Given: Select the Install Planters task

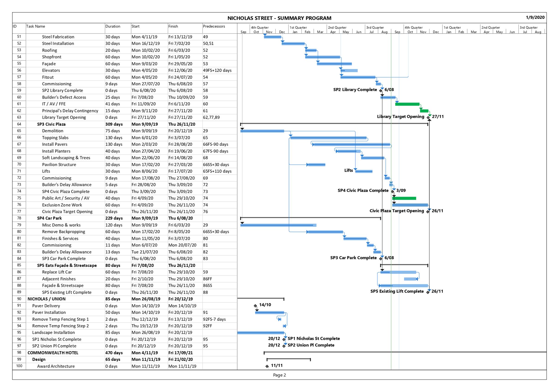Looking at the screenshot, I should [56, 151].
